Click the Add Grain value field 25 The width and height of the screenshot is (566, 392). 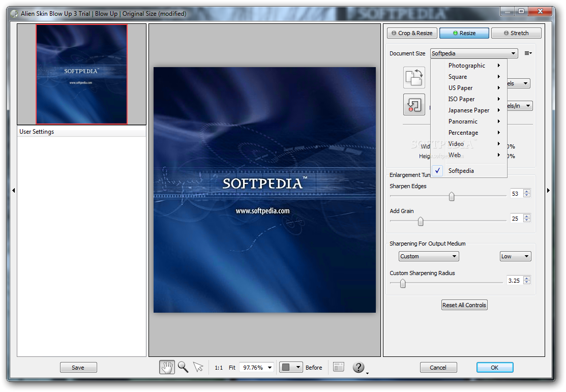[517, 219]
